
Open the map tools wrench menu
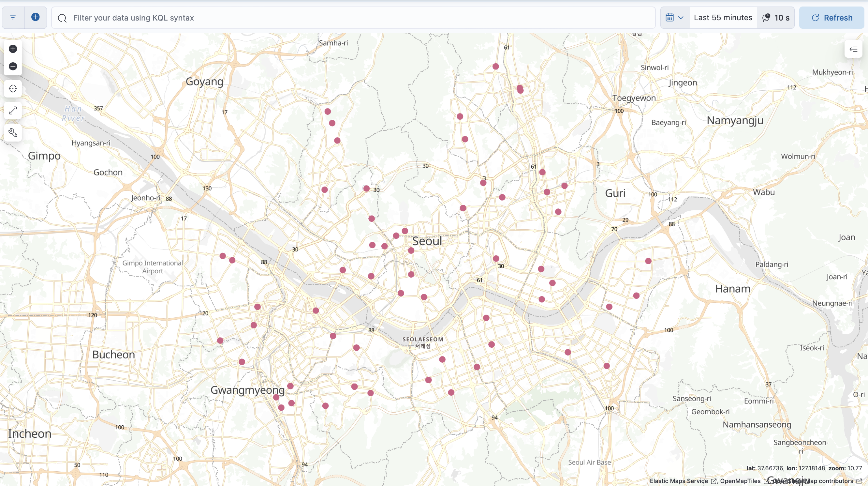[13, 132]
